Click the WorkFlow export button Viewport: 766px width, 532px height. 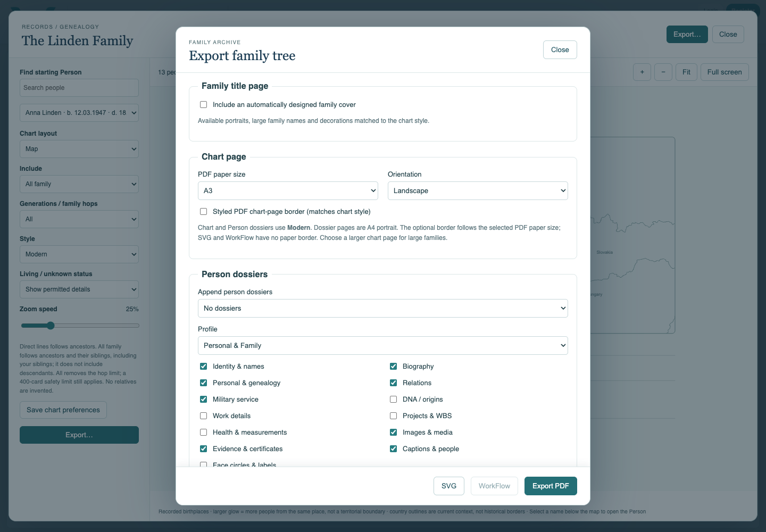[x=494, y=486]
